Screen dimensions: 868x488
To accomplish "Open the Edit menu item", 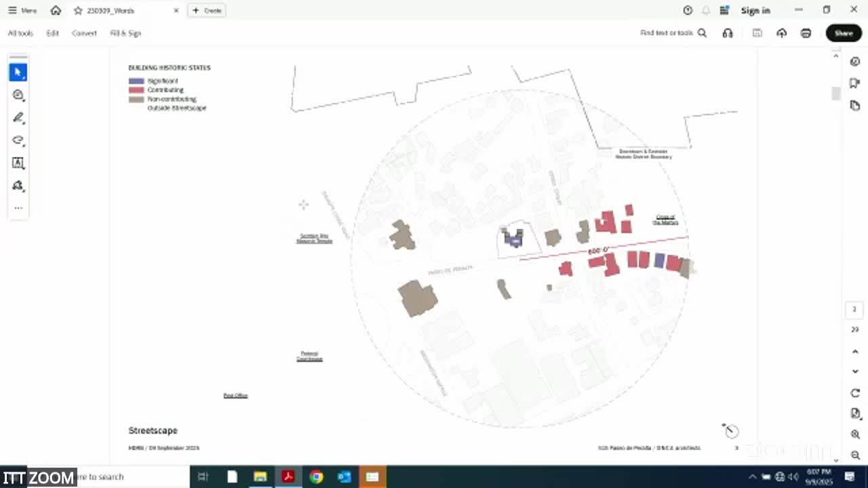I will pyautogui.click(x=52, y=33).
